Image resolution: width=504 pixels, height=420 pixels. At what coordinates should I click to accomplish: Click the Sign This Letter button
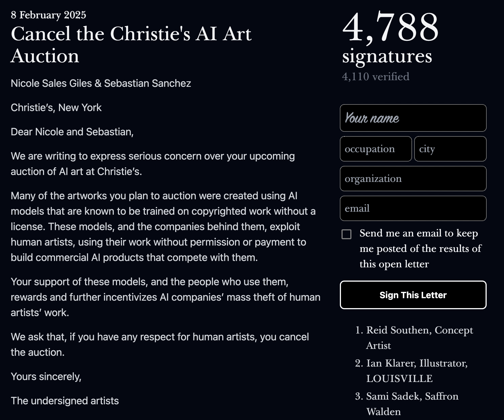(413, 295)
